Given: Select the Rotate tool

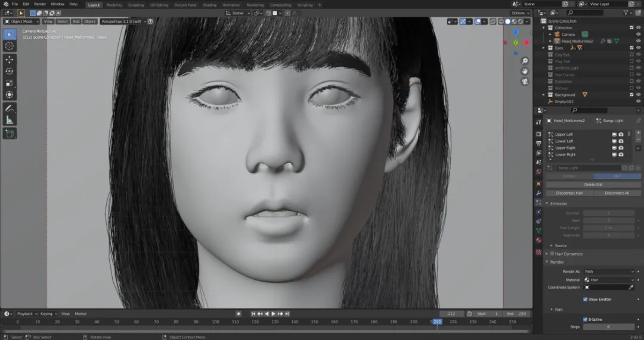Looking at the screenshot, I should coord(10,71).
